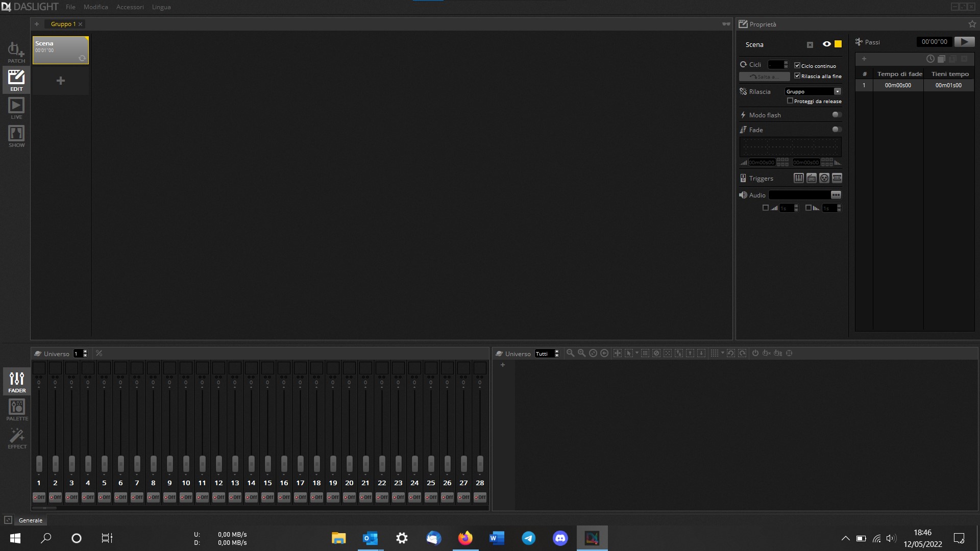Click the rotate selection left icon
This screenshot has height=551, width=980.
click(x=731, y=353)
